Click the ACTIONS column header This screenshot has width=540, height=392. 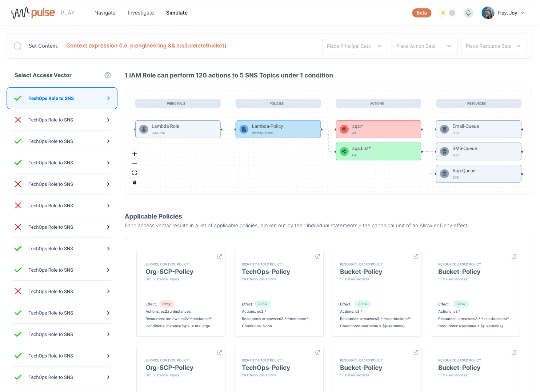[x=379, y=104]
